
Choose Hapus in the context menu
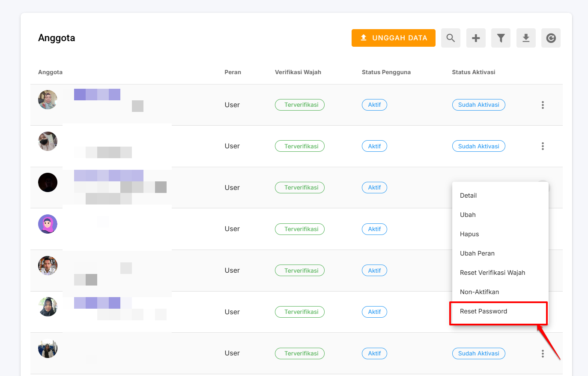pos(500,234)
